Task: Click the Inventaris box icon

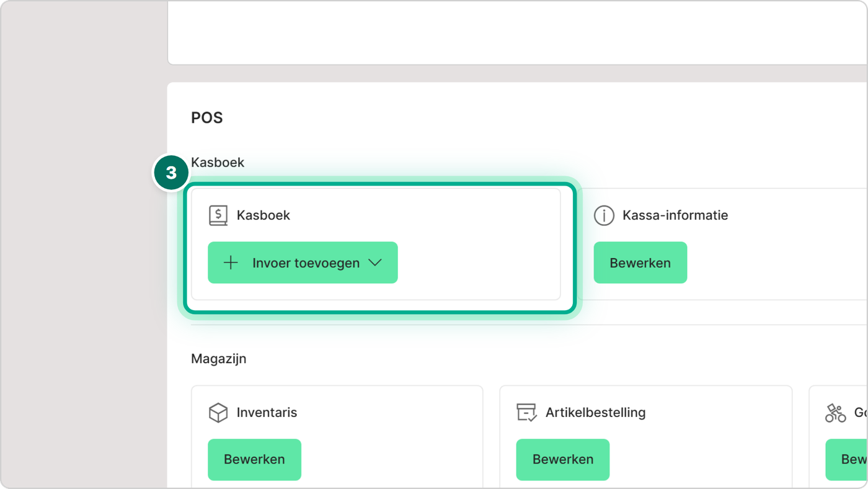Action: click(x=218, y=413)
